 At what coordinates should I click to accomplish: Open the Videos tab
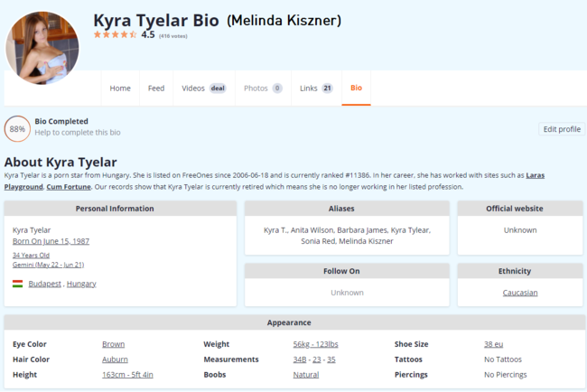click(x=204, y=89)
